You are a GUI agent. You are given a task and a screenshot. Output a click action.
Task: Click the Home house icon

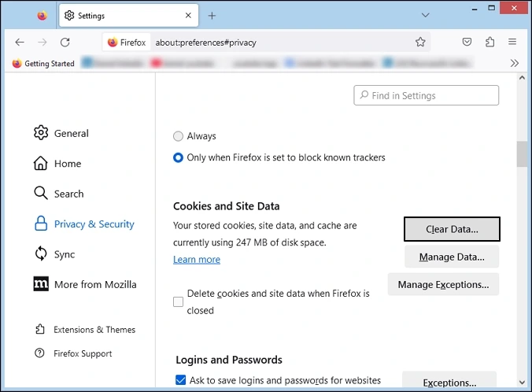[40, 163]
